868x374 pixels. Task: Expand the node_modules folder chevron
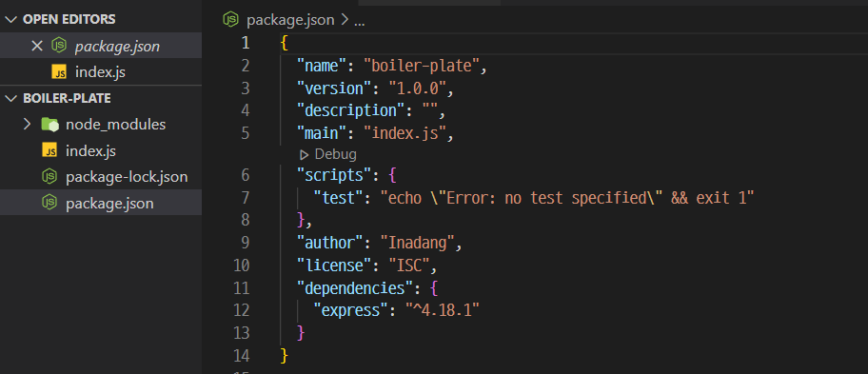pos(27,124)
